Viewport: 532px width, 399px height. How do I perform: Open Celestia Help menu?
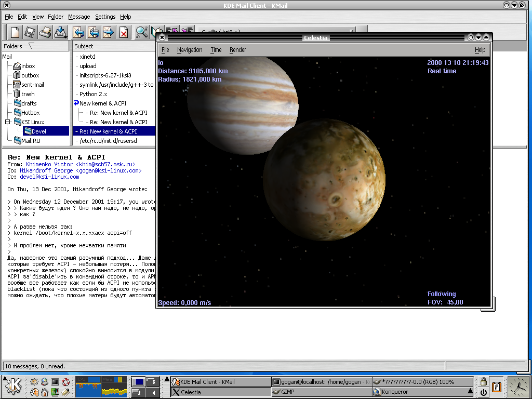[x=480, y=50]
